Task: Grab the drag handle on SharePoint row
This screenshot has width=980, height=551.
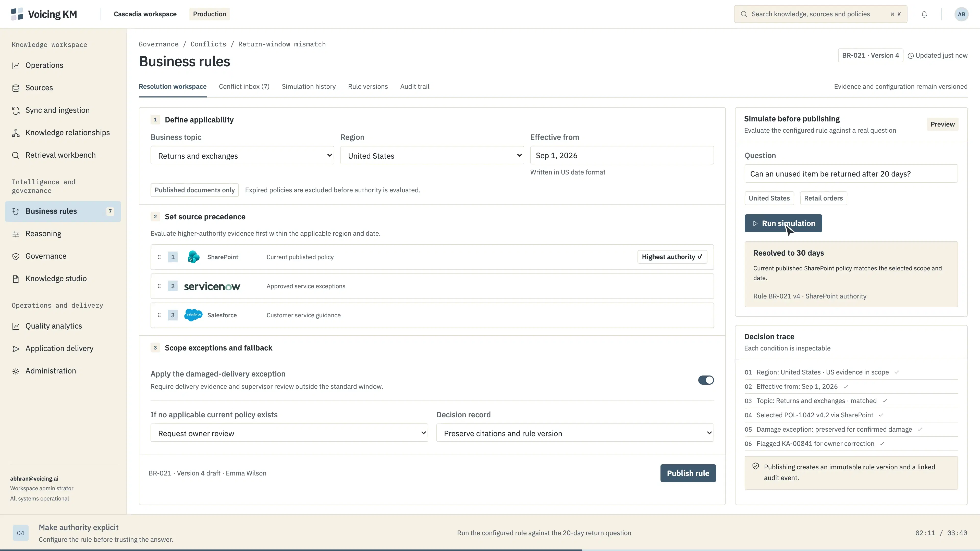Action: pos(159,257)
